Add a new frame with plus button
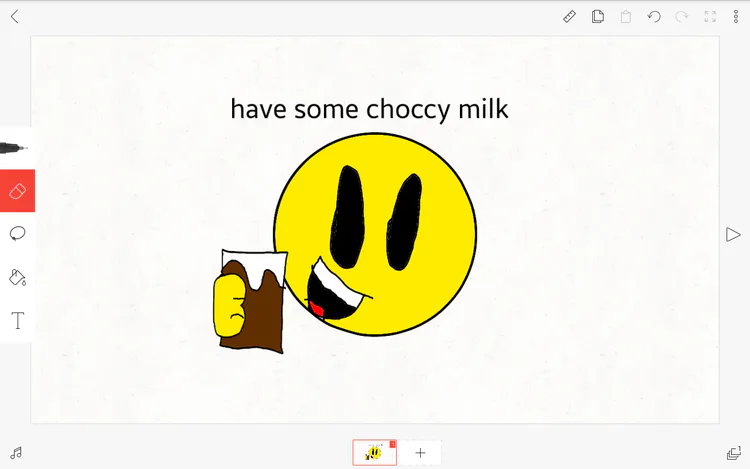This screenshot has width=750, height=469. coord(420,453)
